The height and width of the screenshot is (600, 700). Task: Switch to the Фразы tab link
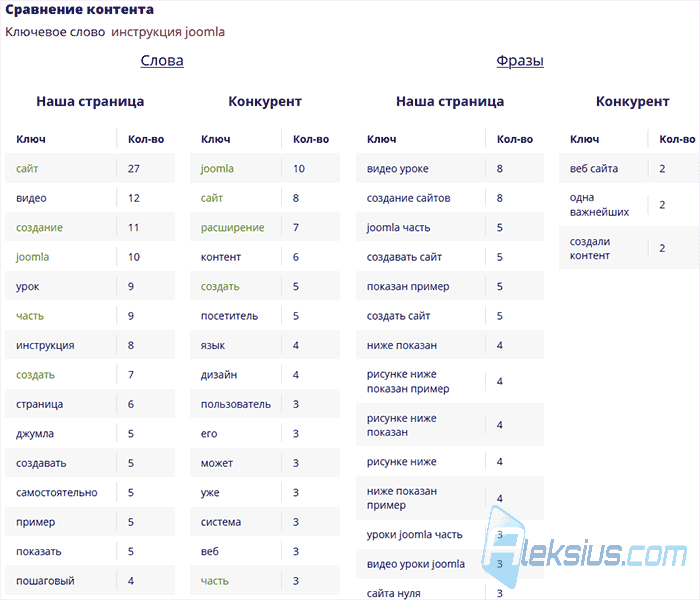[520, 60]
